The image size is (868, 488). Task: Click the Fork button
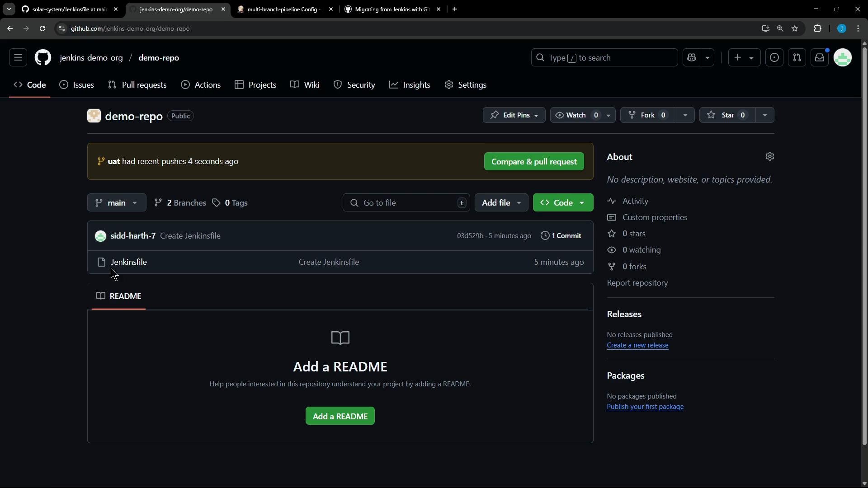pos(648,115)
